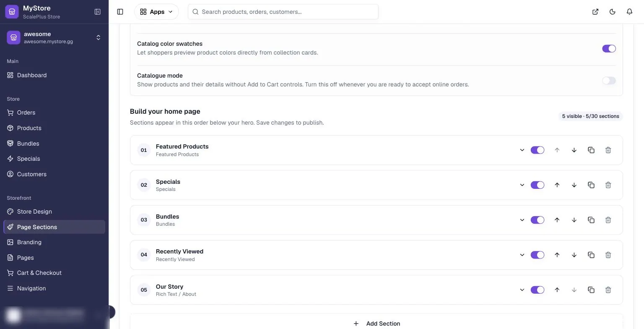Delete the Featured Products section
This screenshot has width=644, height=329.
coord(608,150)
